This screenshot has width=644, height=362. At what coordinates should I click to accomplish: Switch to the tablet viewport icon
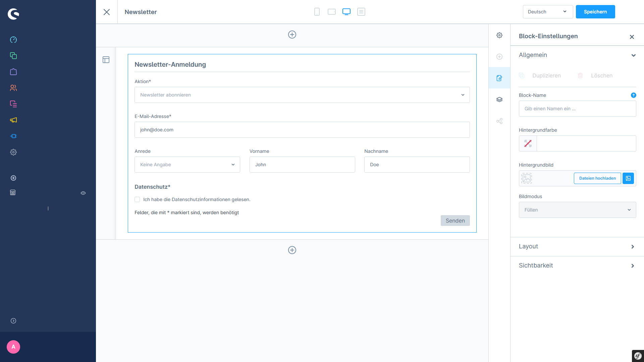click(x=332, y=12)
